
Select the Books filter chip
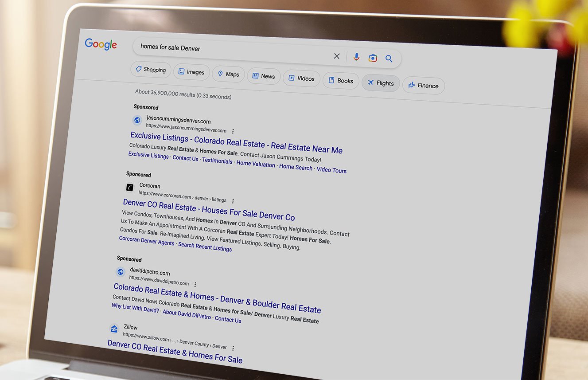pyautogui.click(x=341, y=81)
